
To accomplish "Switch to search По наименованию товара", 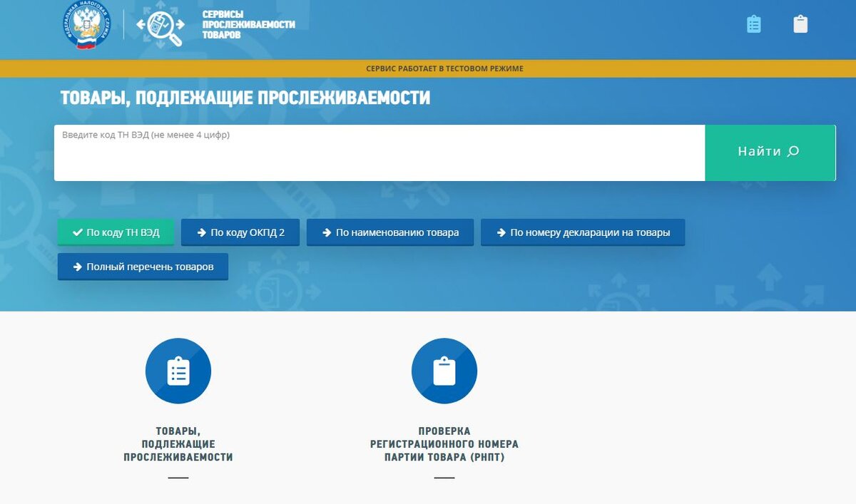I will point(390,232).
